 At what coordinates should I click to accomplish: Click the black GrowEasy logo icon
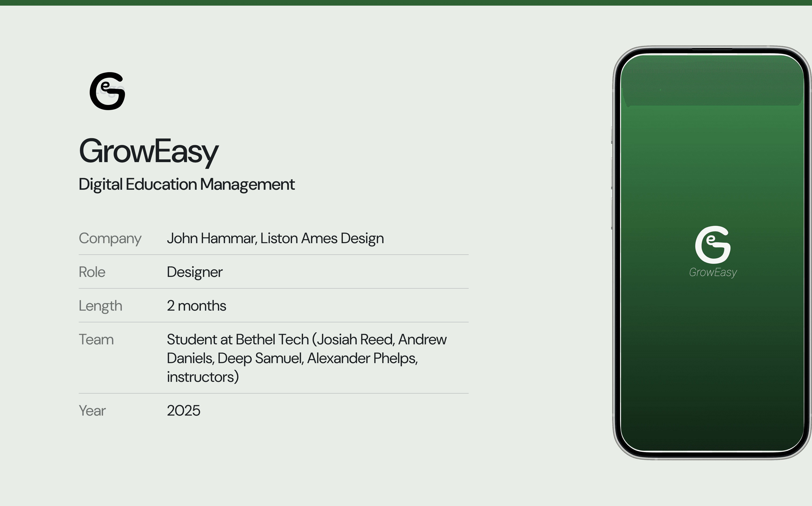pos(107,91)
